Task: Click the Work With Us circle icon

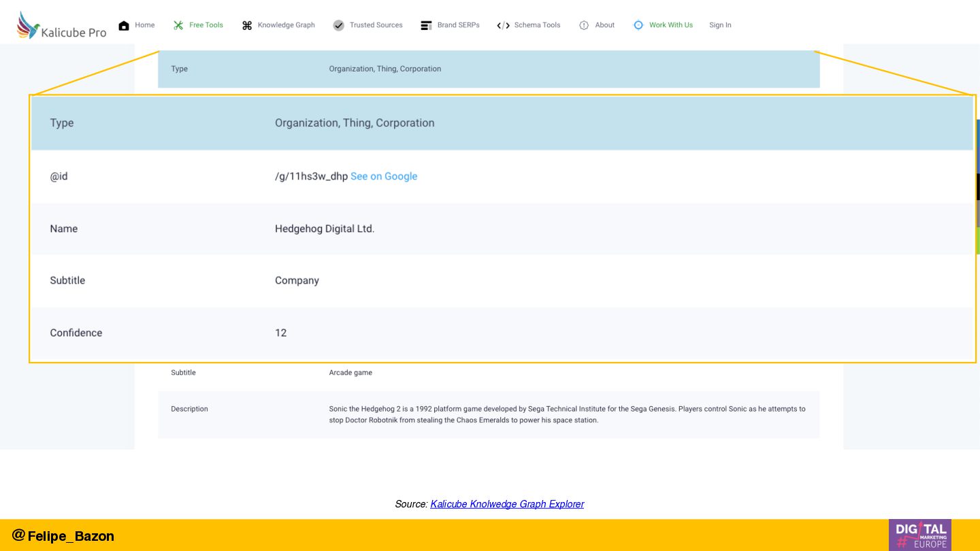Action: 638,25
